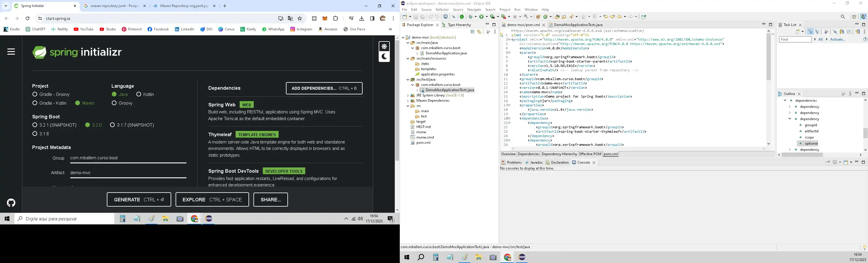Switch Spring Initializr to dark theme moon icon
Image resolution: width=868 pixels, height=263 pixels.
click(x=384, y=56)
